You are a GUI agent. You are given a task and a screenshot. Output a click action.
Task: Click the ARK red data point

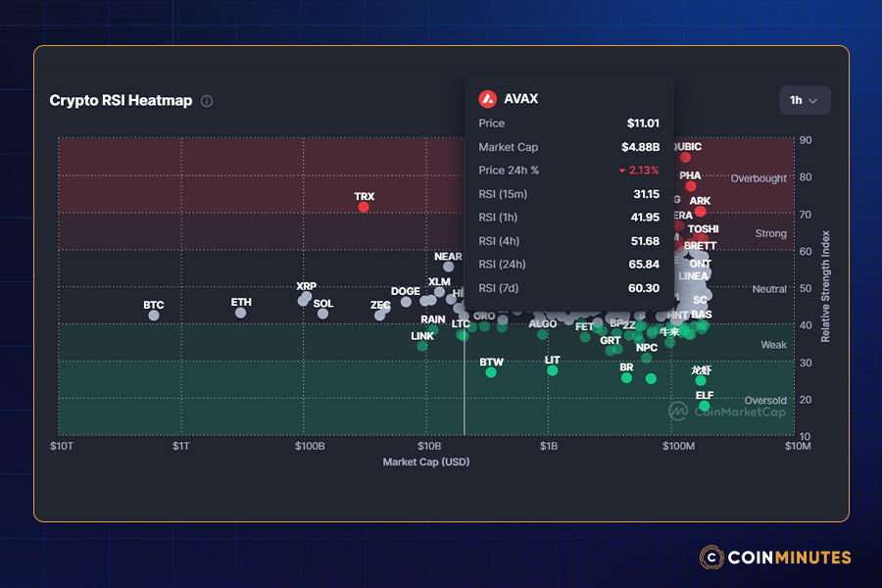click(701, 212)
